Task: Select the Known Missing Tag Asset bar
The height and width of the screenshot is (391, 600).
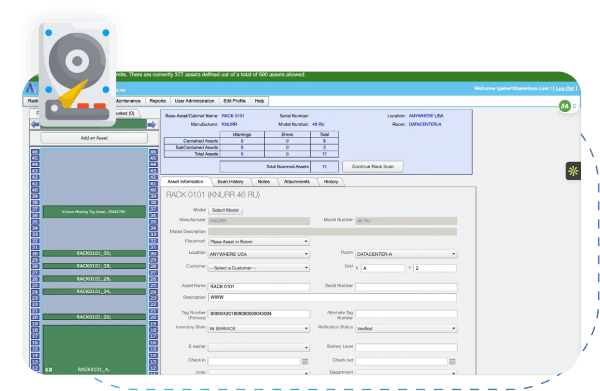Action: (94, 212)
